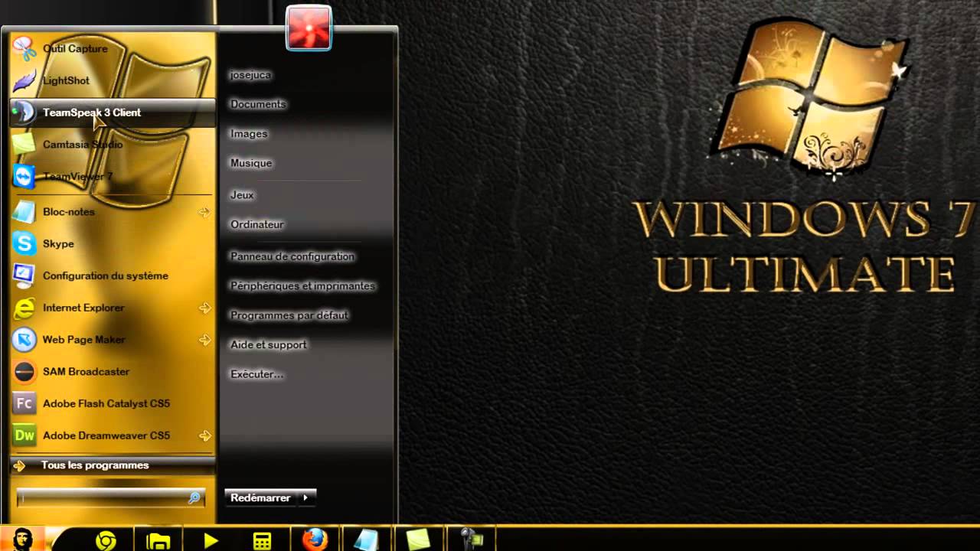
Task: Open the Jeux folder
Action: point(242,195)
